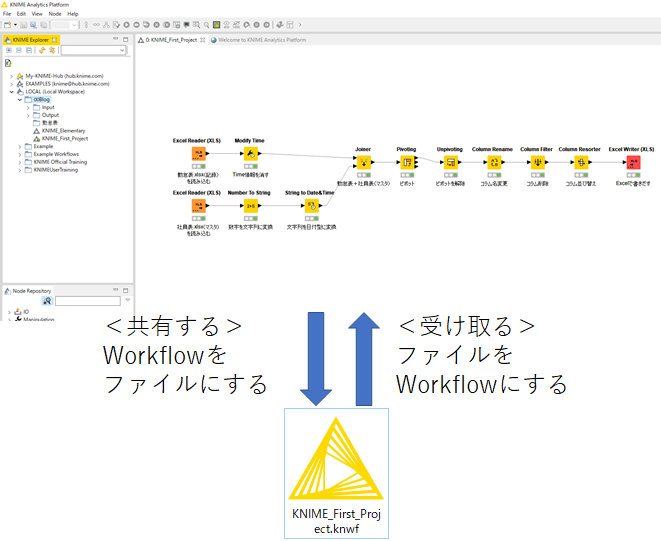Click the KNIME_First_Project.knwf file thumbnail
Viewport: 661px width, 541px height.
pyautogui.click(x=336, y=473)
